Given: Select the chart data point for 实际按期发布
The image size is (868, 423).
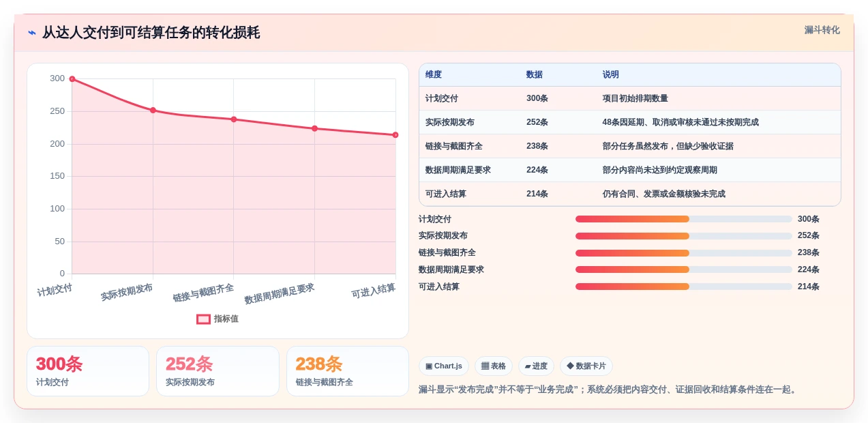Looking at the screenshot, I should click(x=153, y=110).
